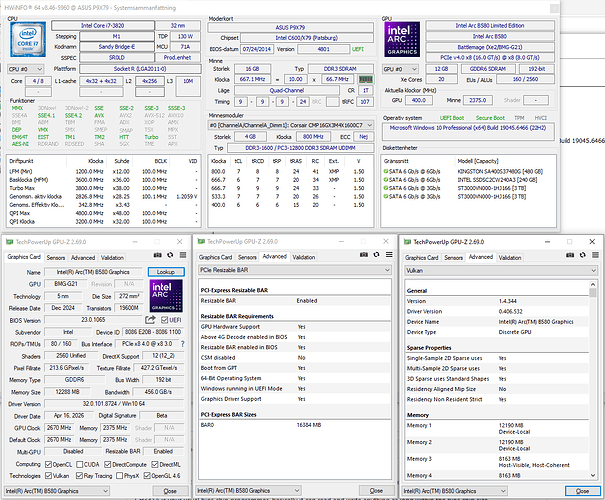The width and height of the screenshot is (605, 500).
Task: Toggle the CUDA checkbox
Action: (79, 465)
